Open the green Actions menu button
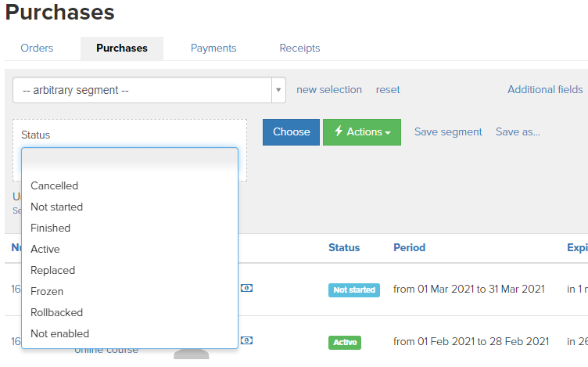The height and width of the screenshot is (367, 588). 362,132
